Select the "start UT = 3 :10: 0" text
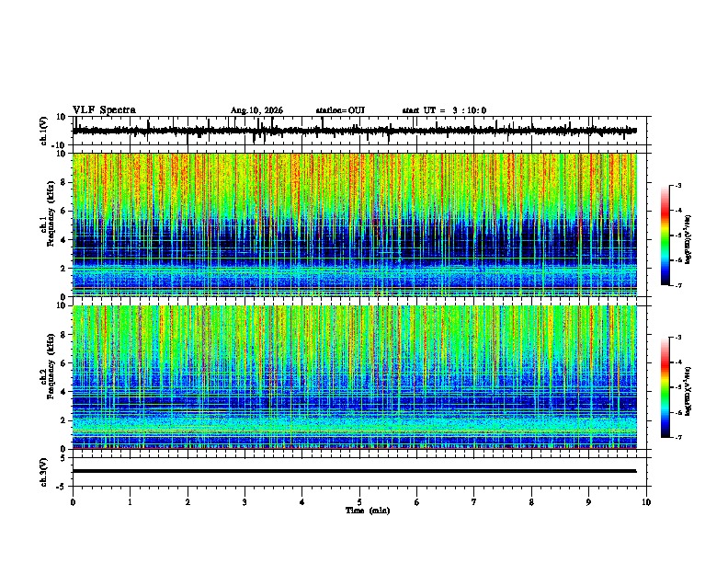 [444, 110]
